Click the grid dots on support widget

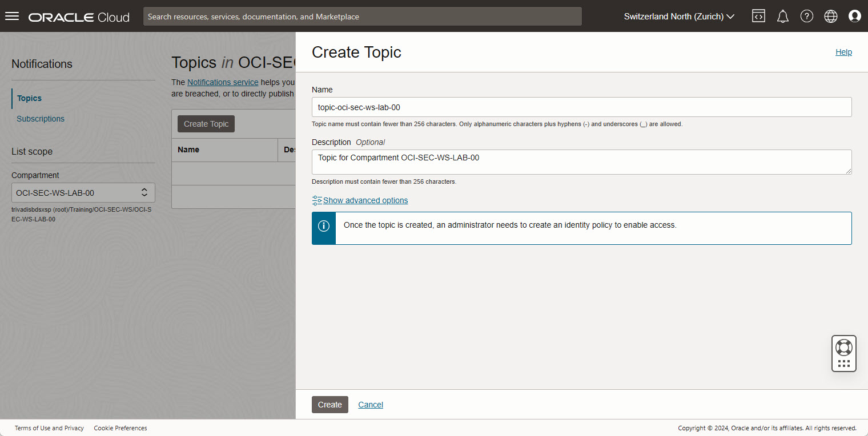click(x=844, y=364)
